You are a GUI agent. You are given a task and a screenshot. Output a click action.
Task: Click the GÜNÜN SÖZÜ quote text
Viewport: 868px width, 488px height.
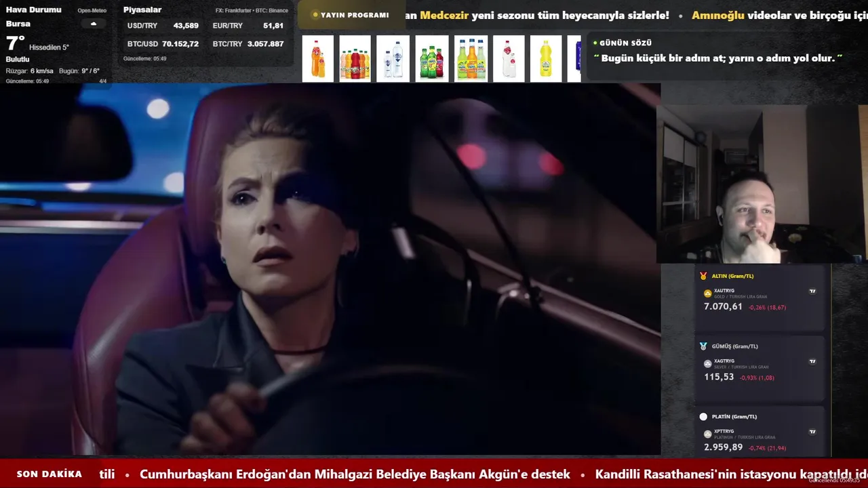pyautogui.click(x=718, y=58)
